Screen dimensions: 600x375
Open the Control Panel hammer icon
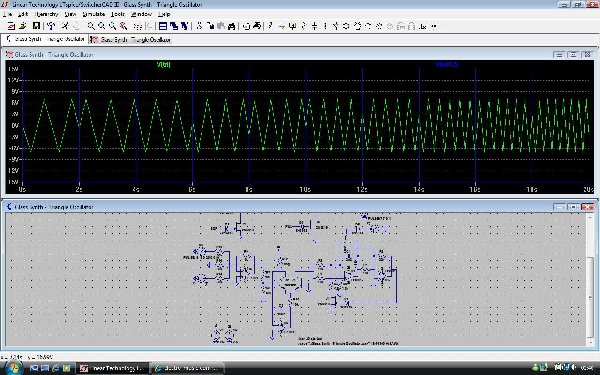[51, 26]
